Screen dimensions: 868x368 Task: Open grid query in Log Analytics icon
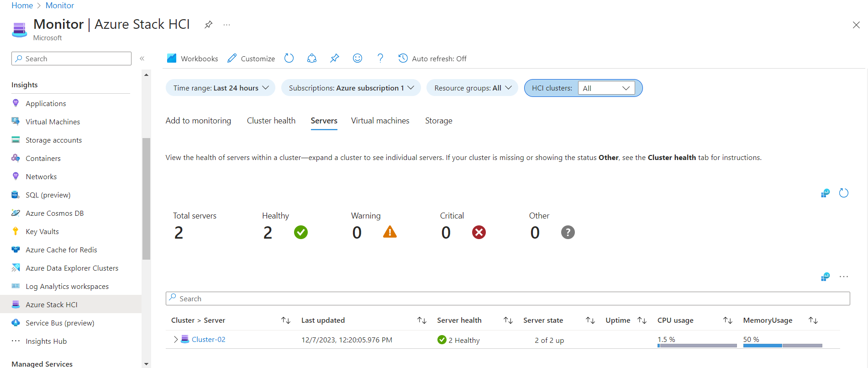pos(825,277)
